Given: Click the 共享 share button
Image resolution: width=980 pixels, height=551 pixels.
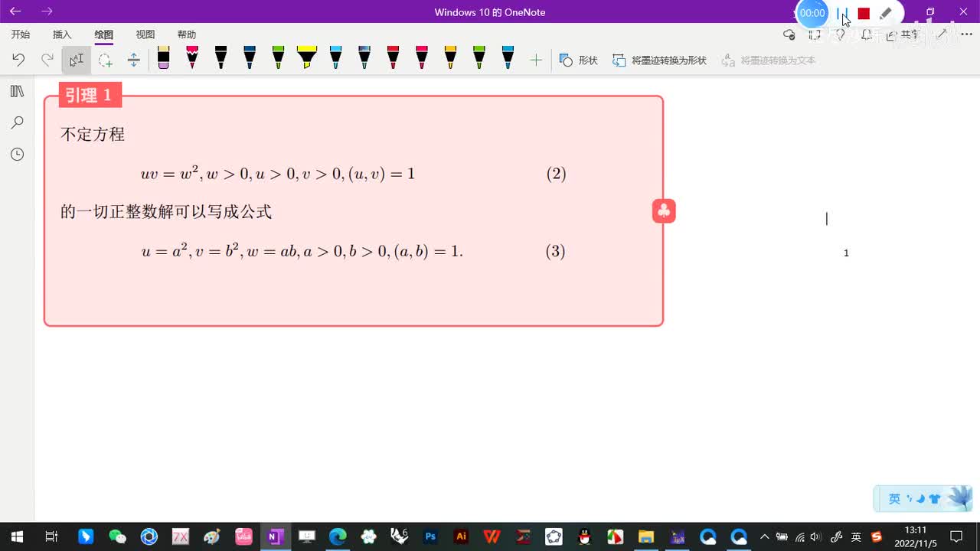Looking at the screenshot, I should pyautogui.click(x=902, y=34).
